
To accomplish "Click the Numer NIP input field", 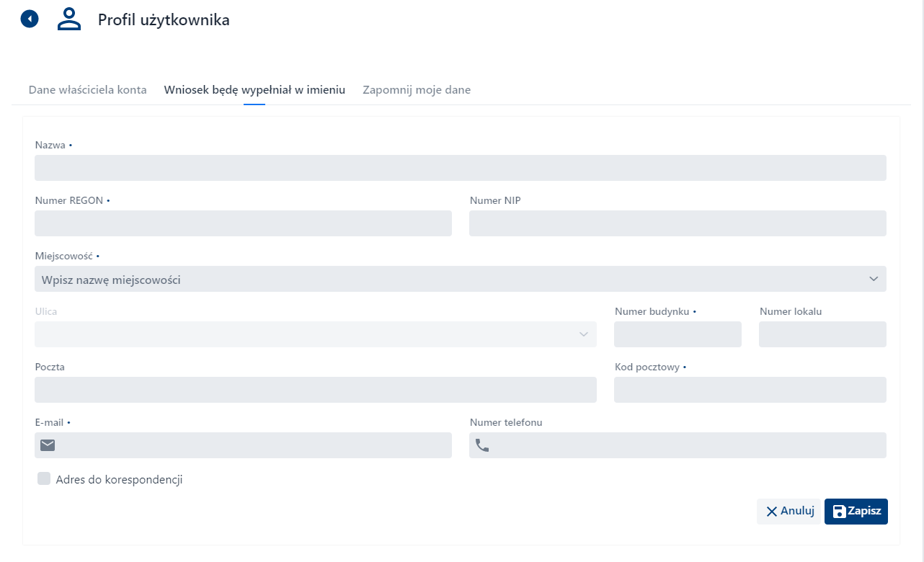I will (678, 223).
